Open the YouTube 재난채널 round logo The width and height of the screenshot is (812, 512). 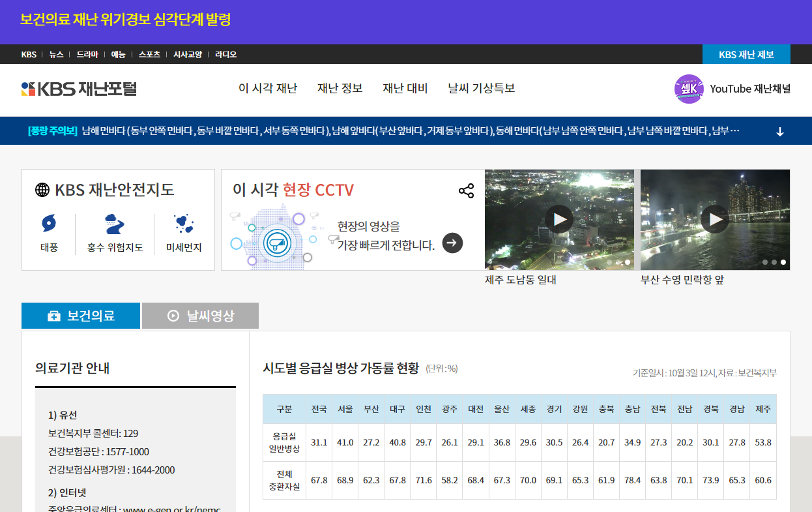click(689, 89)
